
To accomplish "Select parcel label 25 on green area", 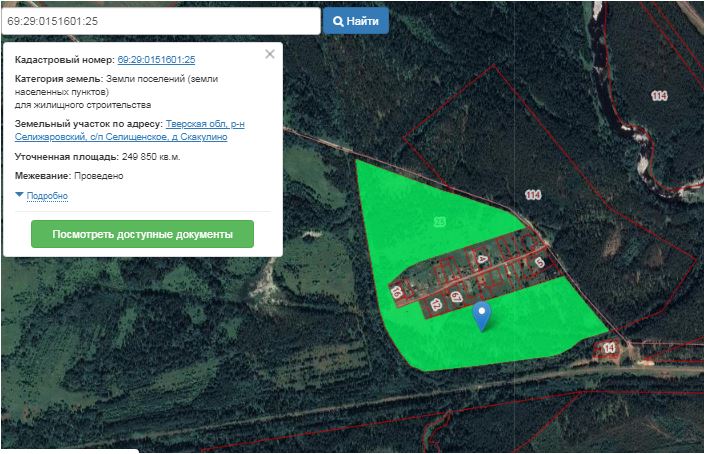I will (x=439, y=222).
